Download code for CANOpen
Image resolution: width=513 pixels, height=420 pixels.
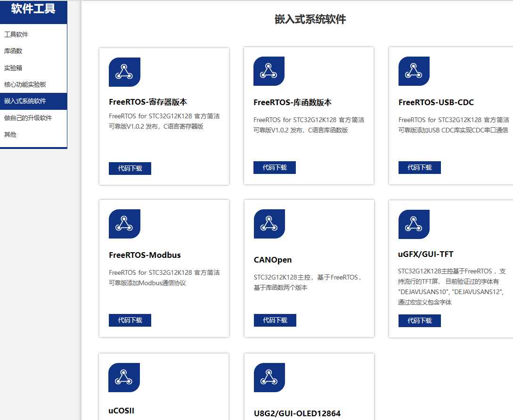click(x=275, y=320)
